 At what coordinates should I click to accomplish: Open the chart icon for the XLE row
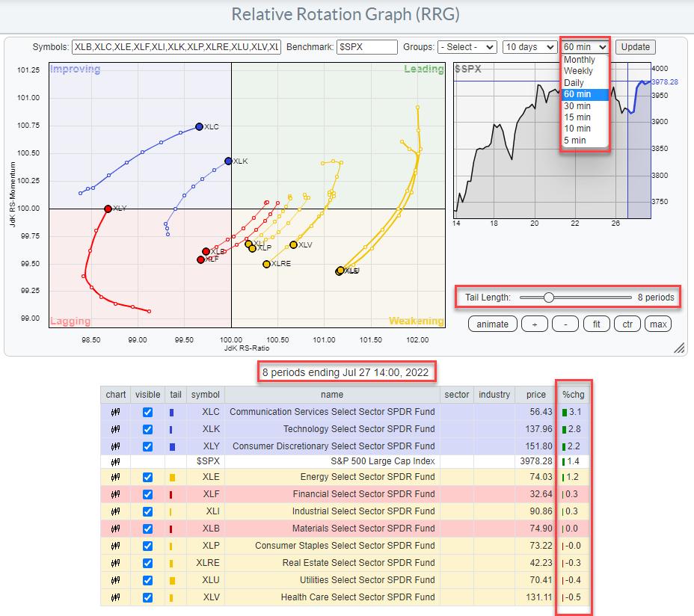[116, 477]
